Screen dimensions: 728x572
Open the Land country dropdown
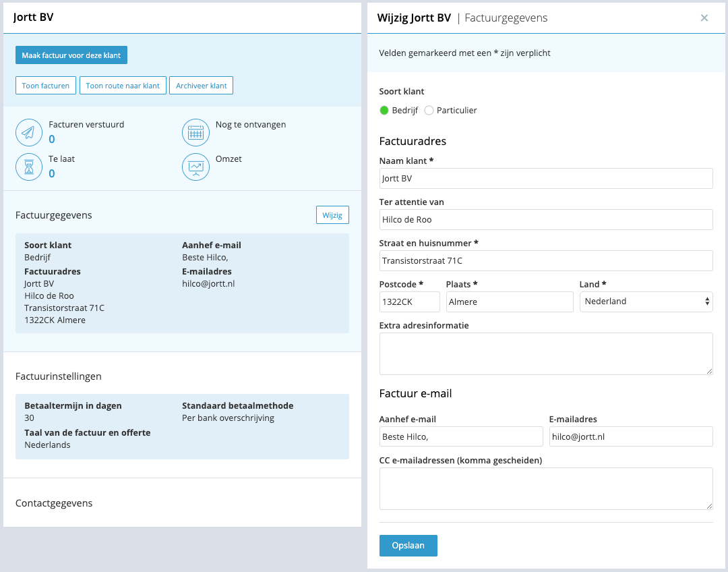point(646,302)
